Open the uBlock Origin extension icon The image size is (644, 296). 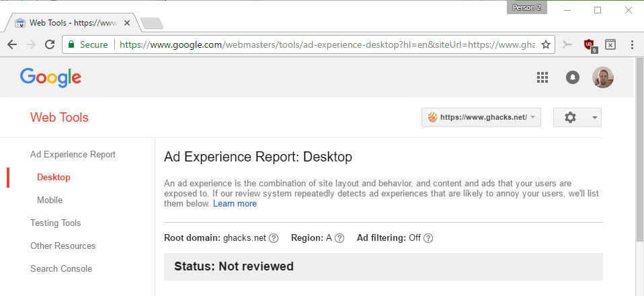[590, 44]
